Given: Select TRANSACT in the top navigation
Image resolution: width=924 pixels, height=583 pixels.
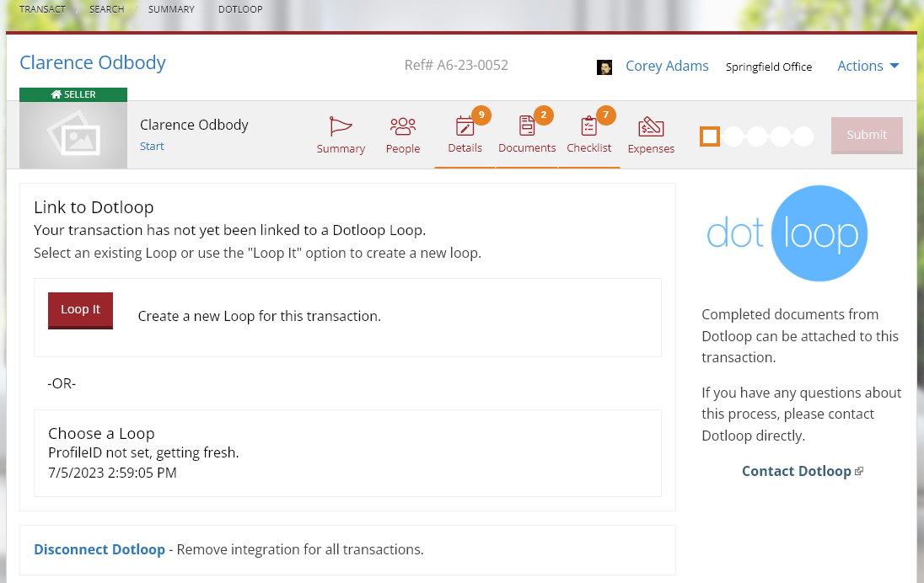Looking at the screenshot, I should 42,9.
